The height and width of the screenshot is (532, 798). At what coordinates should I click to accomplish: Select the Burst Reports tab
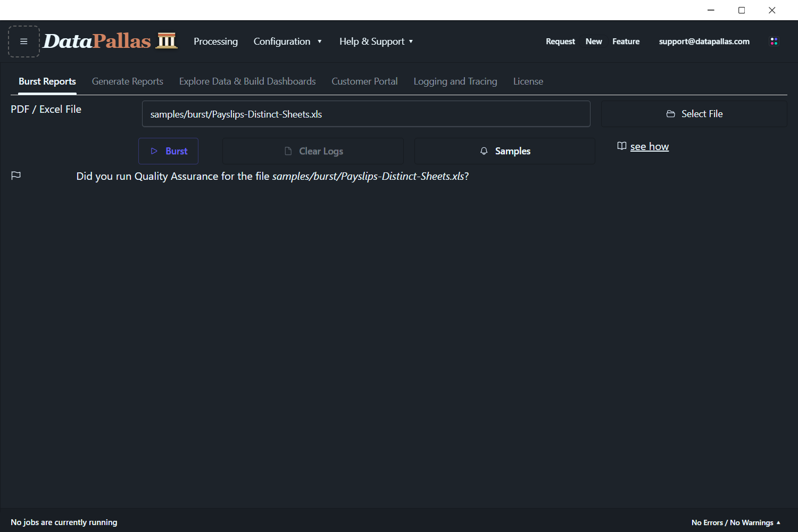click(x=47, y=81)
